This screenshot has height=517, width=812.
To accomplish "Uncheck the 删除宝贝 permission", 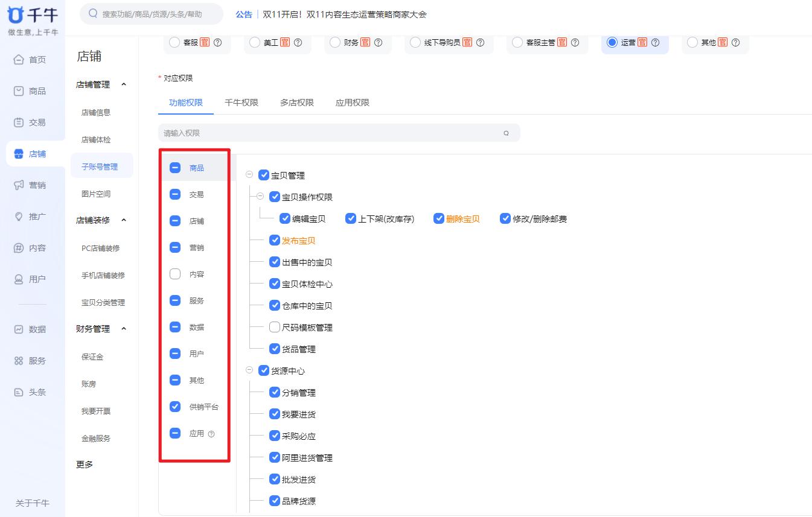I will [x=439, y=218].
